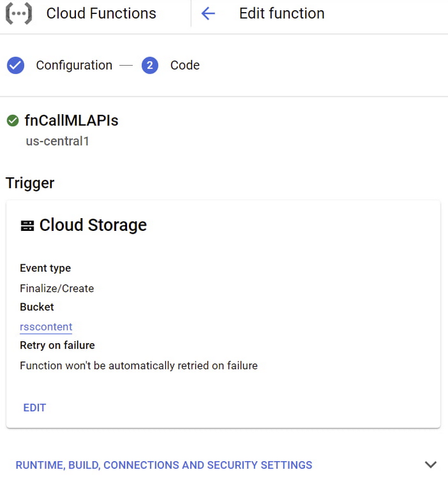Click the Configuration step checkmark icon
Image resolution: width=448 pixels, height=486 pixels.
(x=15, y=66)
